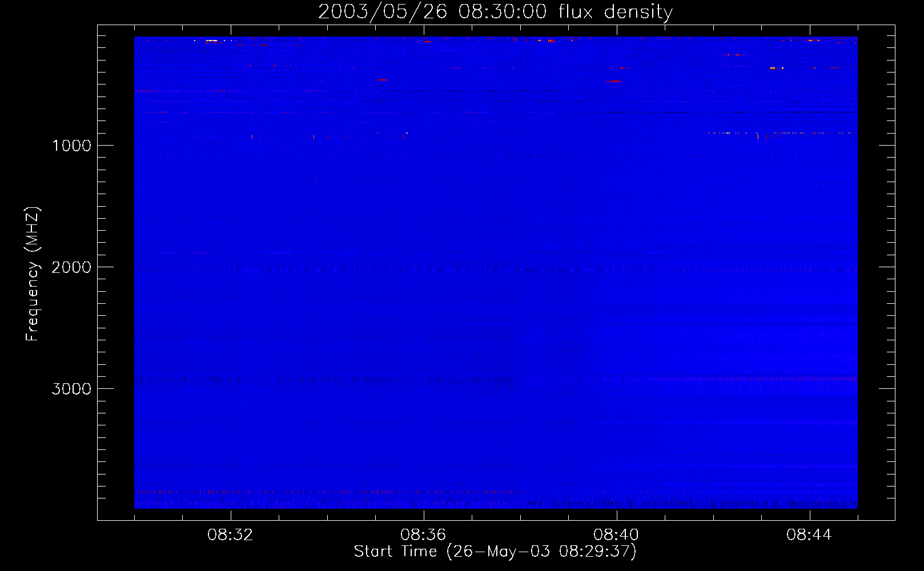924x571 pixels.
Task: Click the "Frequency (MHZ)" axis label
Action: [x=33, y=274]
